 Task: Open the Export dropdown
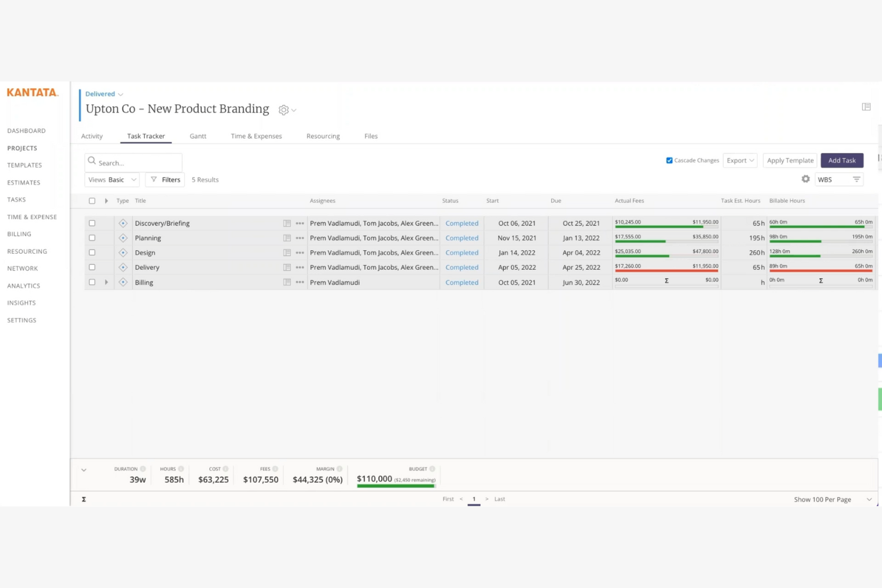pos(740,160)
